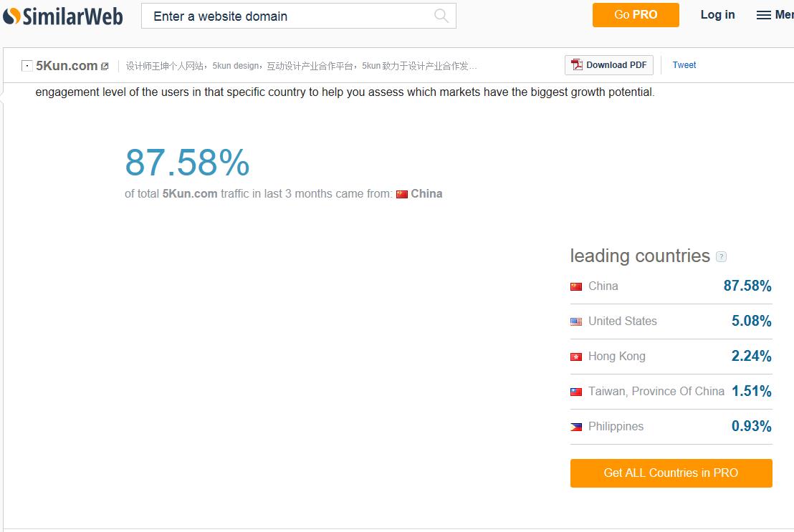Click bold China label under 87.58%
Screen dimensions: 794x532
click(426, 194)
